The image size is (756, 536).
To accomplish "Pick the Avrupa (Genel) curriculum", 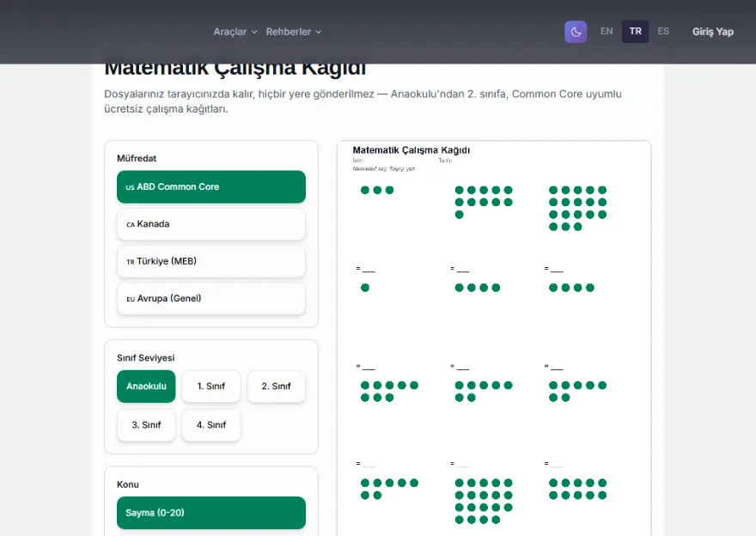I will pyautogui.click(x=211, y=298).
